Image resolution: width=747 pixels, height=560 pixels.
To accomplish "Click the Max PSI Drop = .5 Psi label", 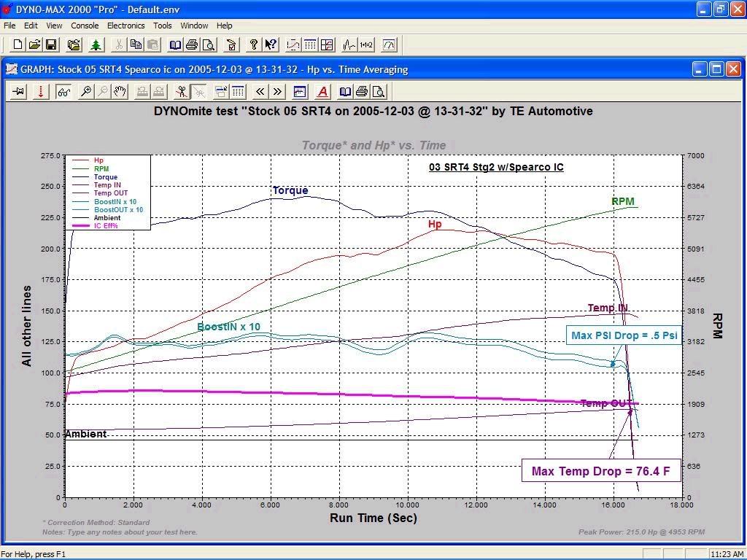I will point(624,335).
